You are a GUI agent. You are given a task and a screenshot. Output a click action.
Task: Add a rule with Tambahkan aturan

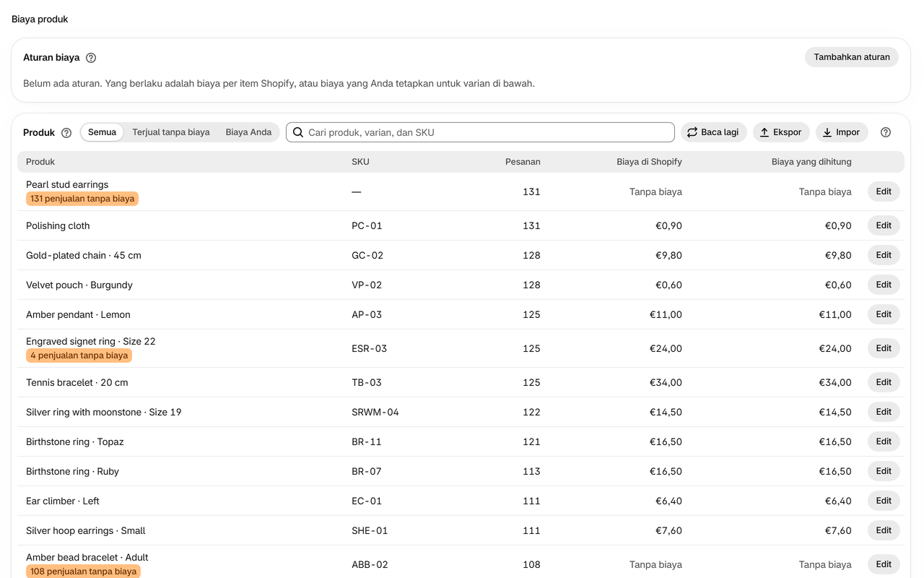(852, 57)
